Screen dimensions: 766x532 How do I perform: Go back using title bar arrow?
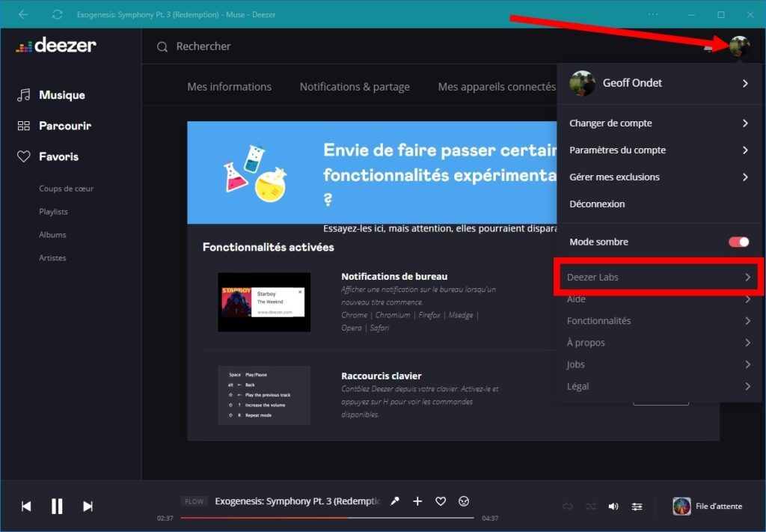click(23, 14)
